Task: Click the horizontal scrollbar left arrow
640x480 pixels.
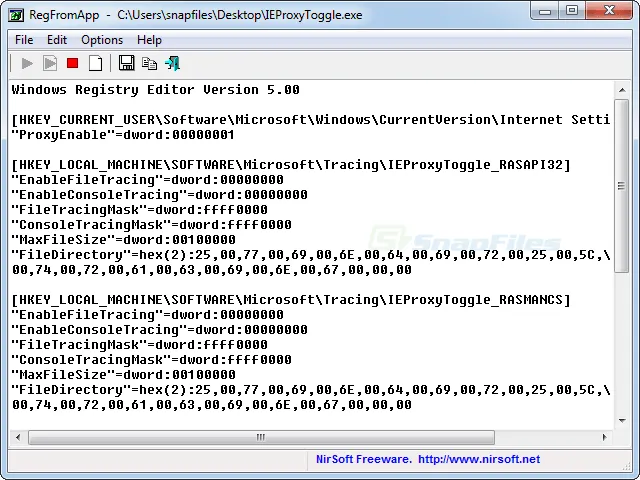Action: click(x=18, y=437)
